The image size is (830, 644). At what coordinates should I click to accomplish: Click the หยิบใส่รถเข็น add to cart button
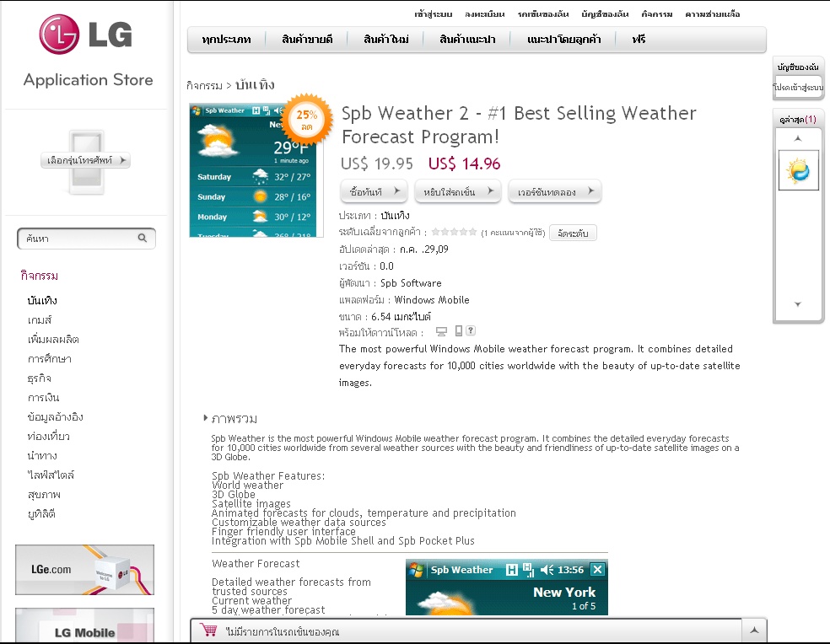click(x=458, y=191)
